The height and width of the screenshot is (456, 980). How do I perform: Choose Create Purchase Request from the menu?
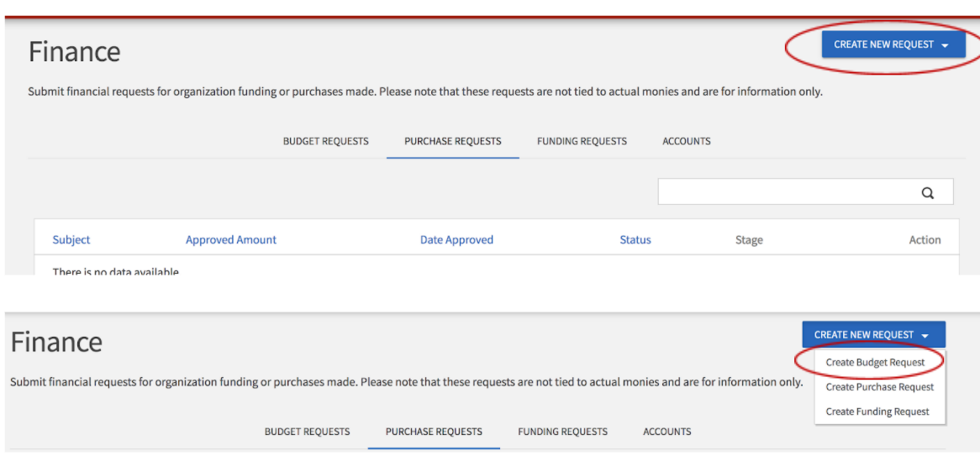tap(879, 387)
